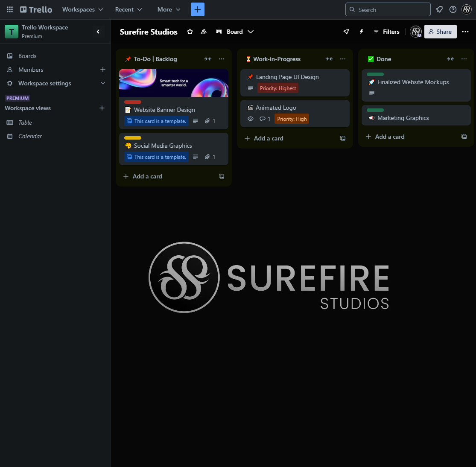The width and height of the screenshot is (476, 467).
Task: Open the help question mark icon
Action: [453, 9]
